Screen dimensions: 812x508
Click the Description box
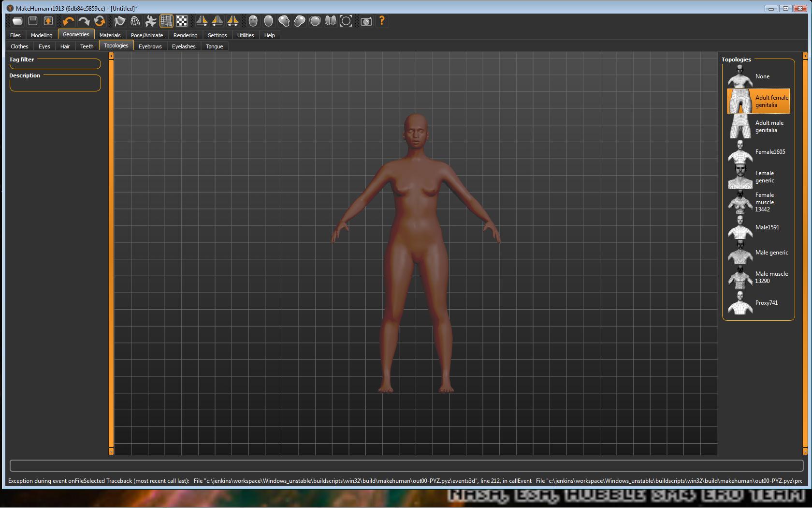tap(55, 83)
